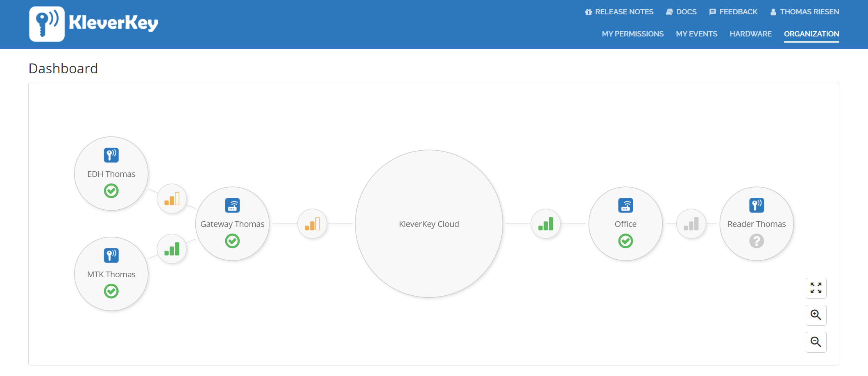Go to My Events tab
Image resolution: width=868 pixels, height=376 pixels.
coord(696,34)
